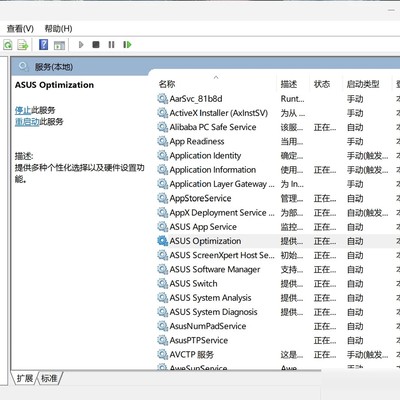Click the gear icon beside ASUS ScreenXpert Host
The image size is (400, 400).
pos(162,255)
